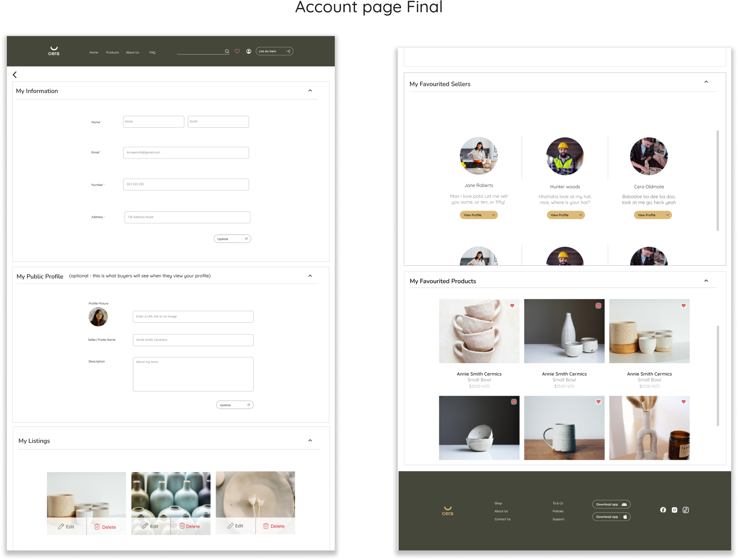Open TikTok page from footer icon
The width and height of the screenshot is (738, 560).
pos(686,510)
